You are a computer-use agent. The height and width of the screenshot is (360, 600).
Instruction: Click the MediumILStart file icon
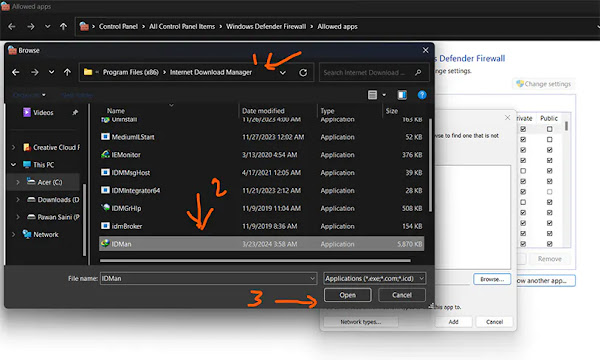pyautogui.click(x=105, y=137)
